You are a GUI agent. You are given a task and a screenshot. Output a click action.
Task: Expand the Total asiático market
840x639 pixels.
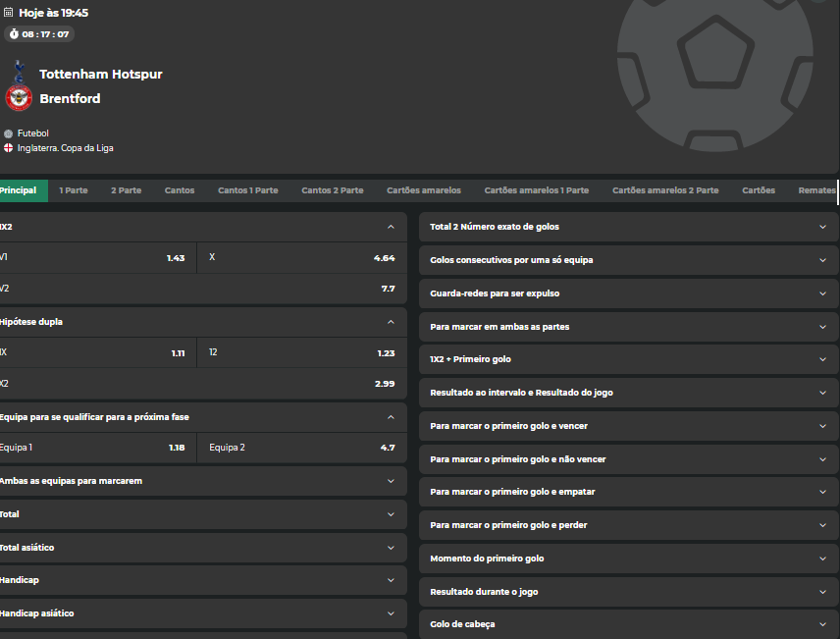(203, 548)
